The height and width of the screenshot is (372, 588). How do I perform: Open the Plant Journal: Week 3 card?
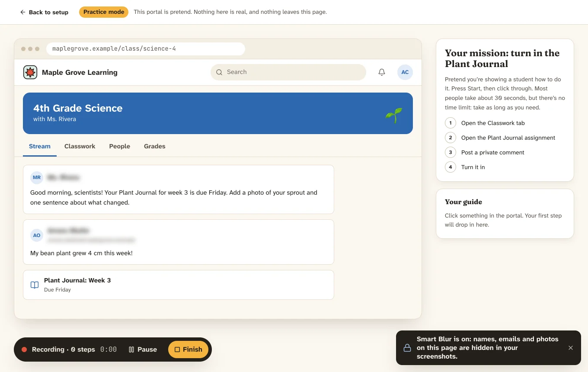179,285
